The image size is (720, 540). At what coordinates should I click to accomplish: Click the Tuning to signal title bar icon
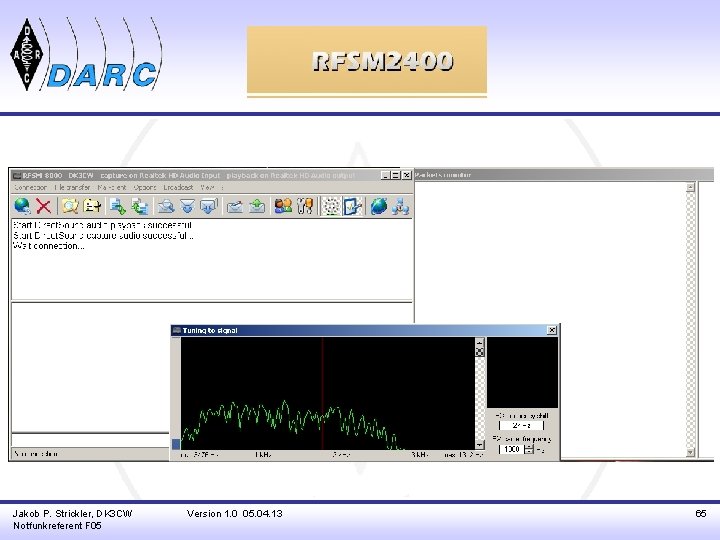(176, 330)
